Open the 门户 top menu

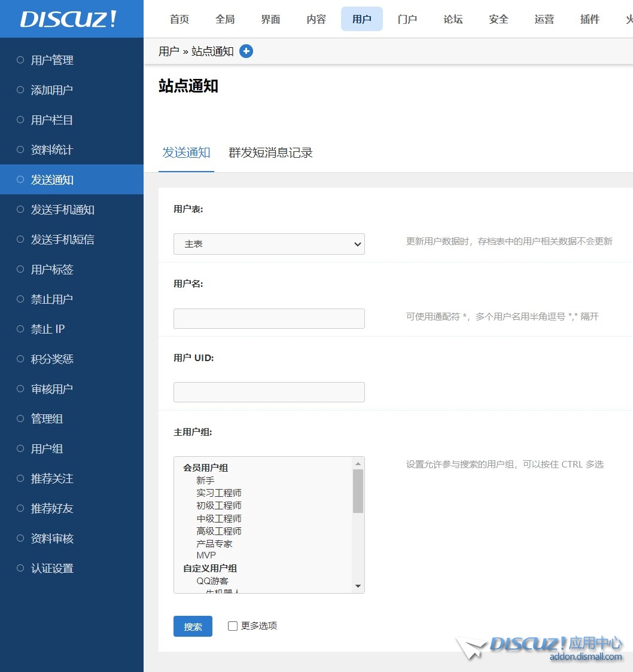pyautogui.click(x=407, y=19)
